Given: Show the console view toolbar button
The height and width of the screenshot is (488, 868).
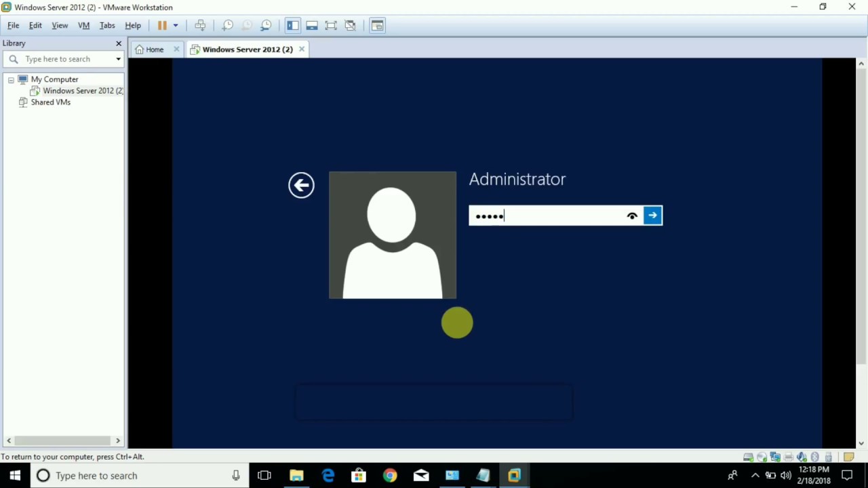Looking at the screenshot, I should (x=378, y=25).
